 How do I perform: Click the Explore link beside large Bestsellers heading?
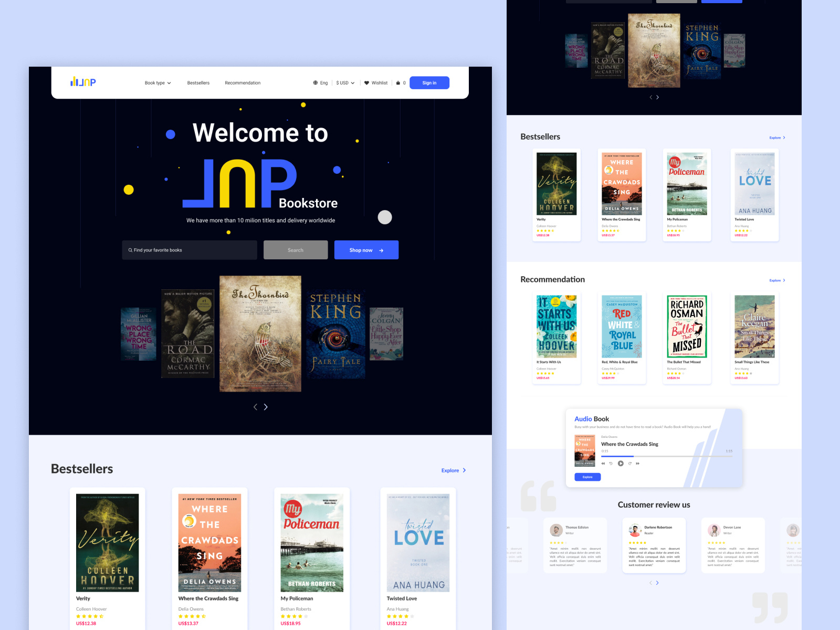(x=453, y=470)
